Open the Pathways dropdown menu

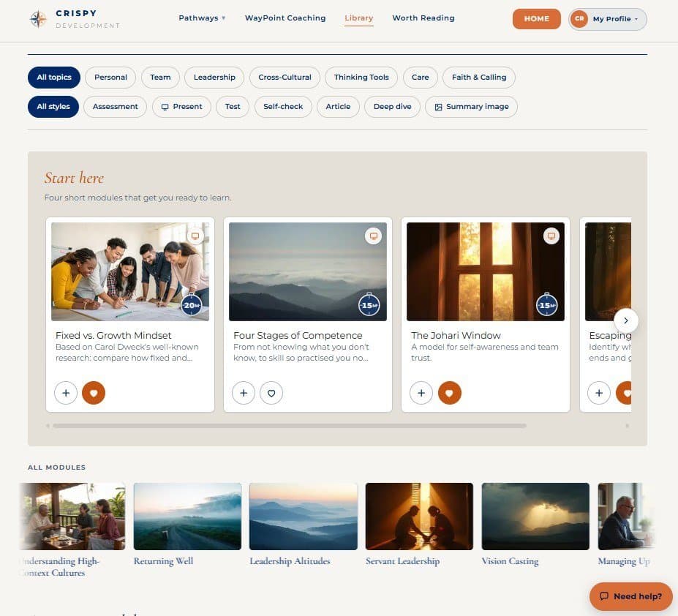pyautogui.click(x=202, y=18)
